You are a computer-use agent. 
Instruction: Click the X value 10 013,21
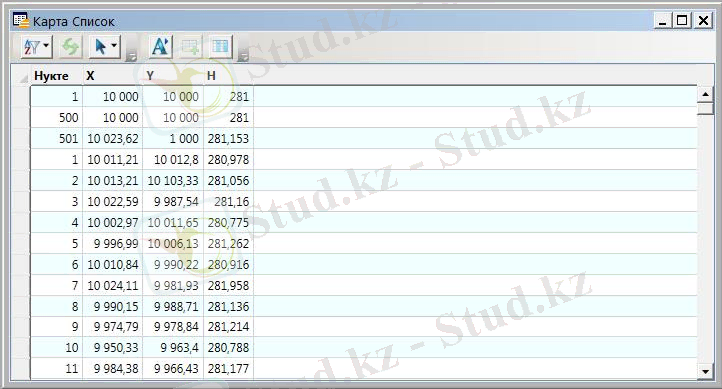coord(112,180)
